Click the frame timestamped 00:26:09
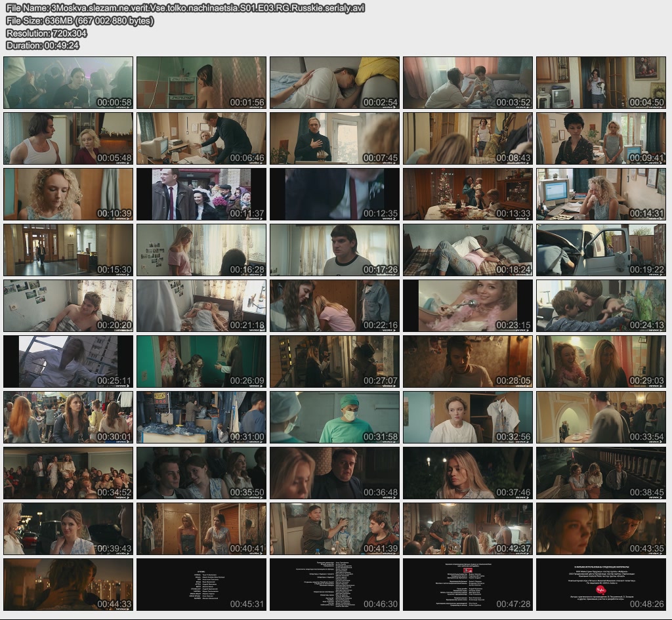This screenshot has height=620, width=672. (201, 362)
